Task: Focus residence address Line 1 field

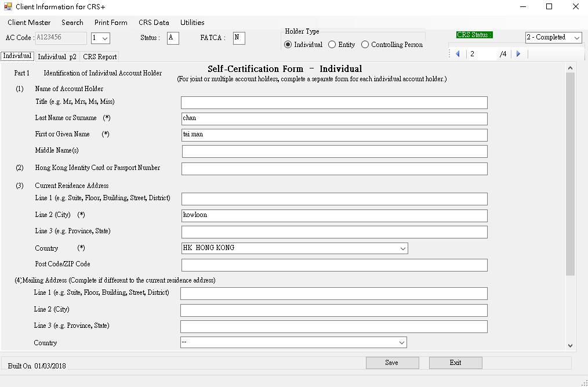Action: click(x=335, y=198)
